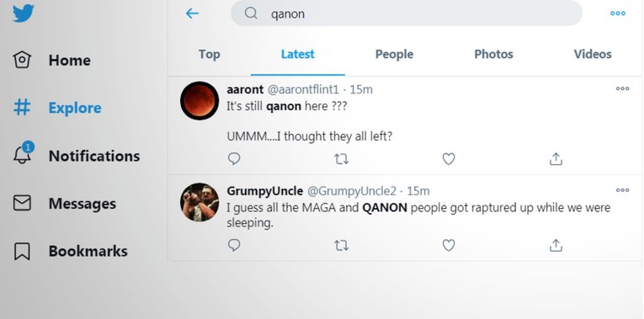This screenshot has height=319, width=644.
Task: Switch to the Top tab
Action: click(209, 54)
